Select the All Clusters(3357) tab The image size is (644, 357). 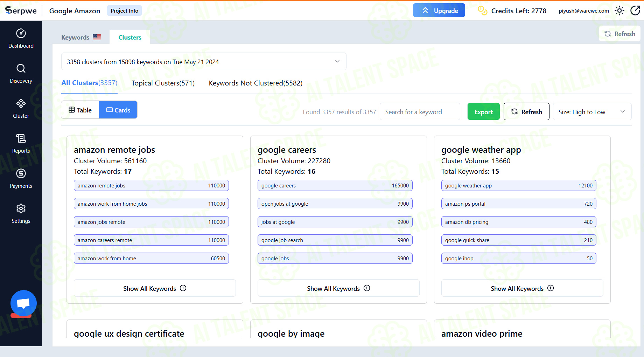pyautogui.click(x=89, y=83)
